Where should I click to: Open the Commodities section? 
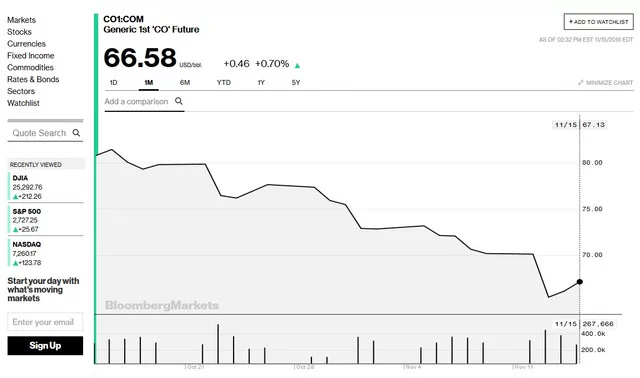30,67
